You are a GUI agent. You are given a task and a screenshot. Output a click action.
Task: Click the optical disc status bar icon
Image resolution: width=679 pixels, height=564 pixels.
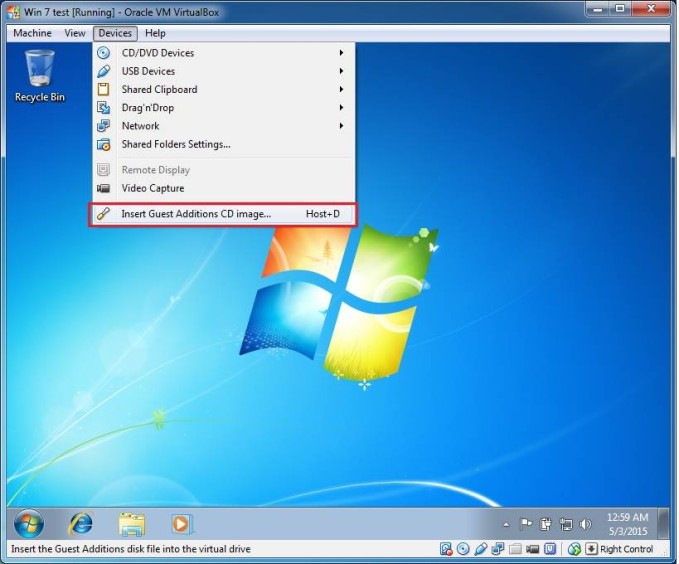click(x=463, y=549)
